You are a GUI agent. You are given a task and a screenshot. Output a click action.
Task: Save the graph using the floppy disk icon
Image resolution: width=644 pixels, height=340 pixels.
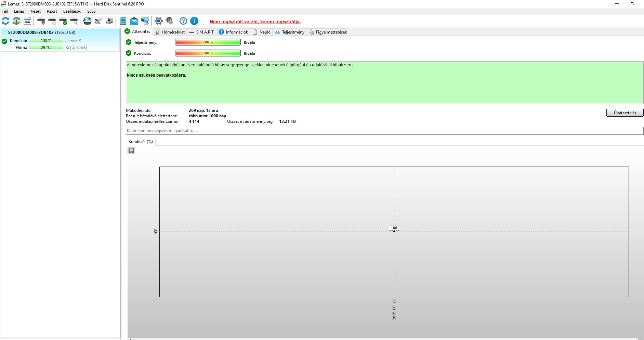(131, 151)
